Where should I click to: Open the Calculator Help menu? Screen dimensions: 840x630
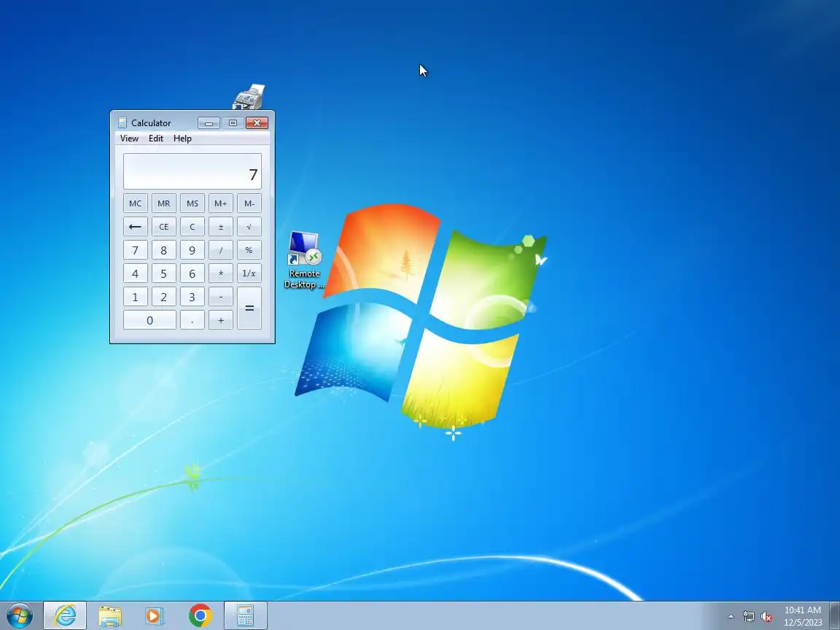click(x=182, y=139)
